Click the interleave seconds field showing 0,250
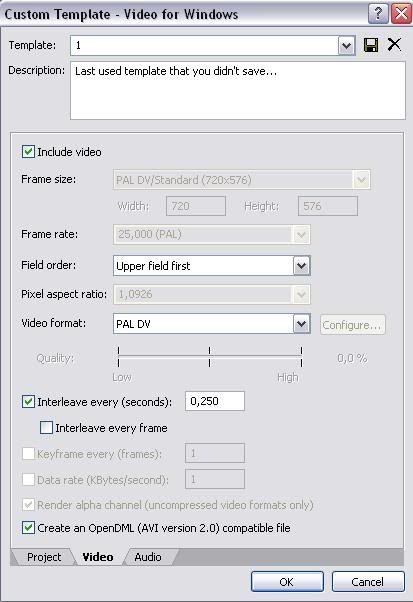This screenshot has height=602, width=413. pos(215,401)
